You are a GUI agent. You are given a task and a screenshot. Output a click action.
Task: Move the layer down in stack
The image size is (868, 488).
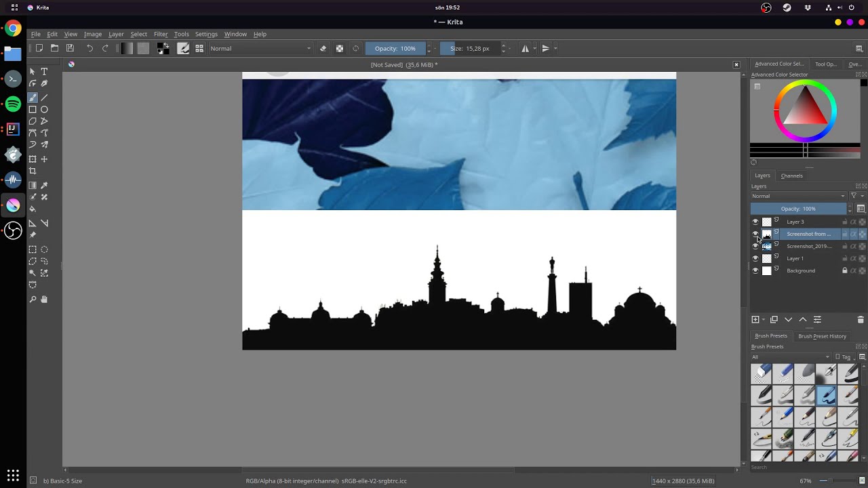(x=788, y=319)
